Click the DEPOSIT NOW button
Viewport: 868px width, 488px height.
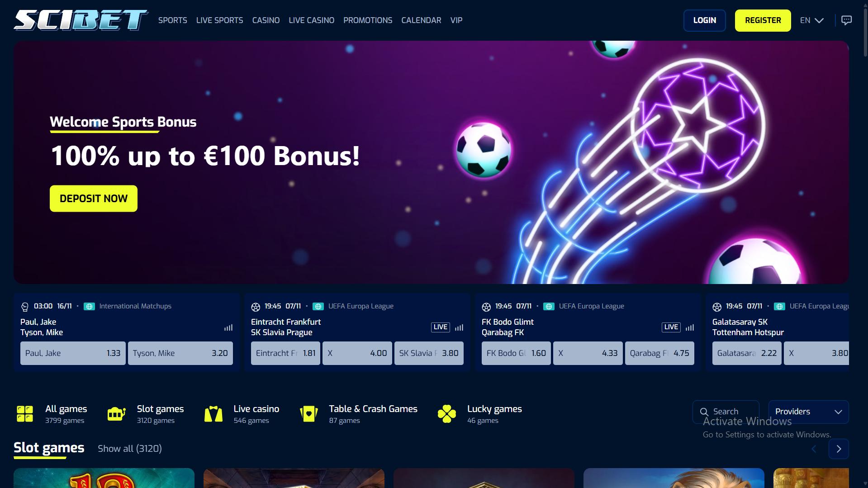point(94,199)
